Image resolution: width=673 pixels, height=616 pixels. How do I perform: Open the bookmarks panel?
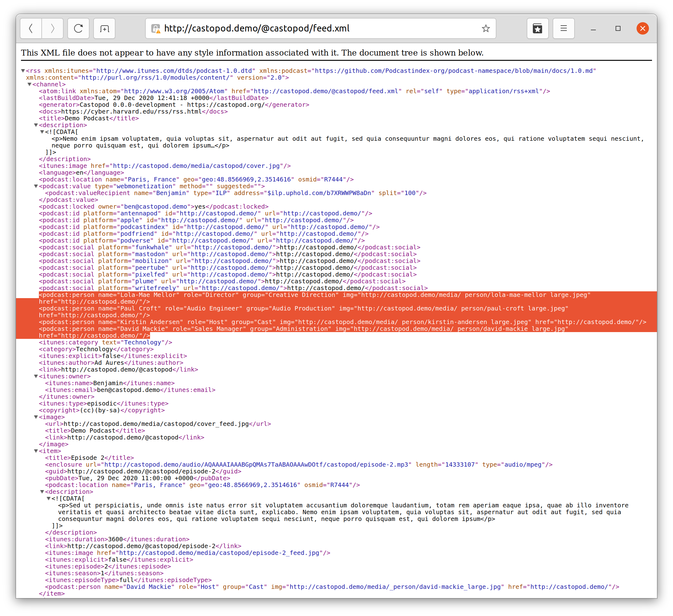coord(537,29)
